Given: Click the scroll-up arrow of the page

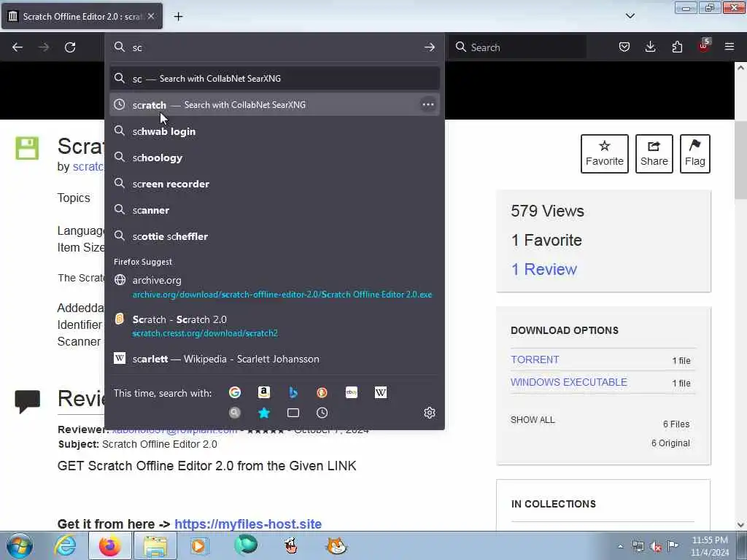Looking at the screenshot, I should point(740,68).
